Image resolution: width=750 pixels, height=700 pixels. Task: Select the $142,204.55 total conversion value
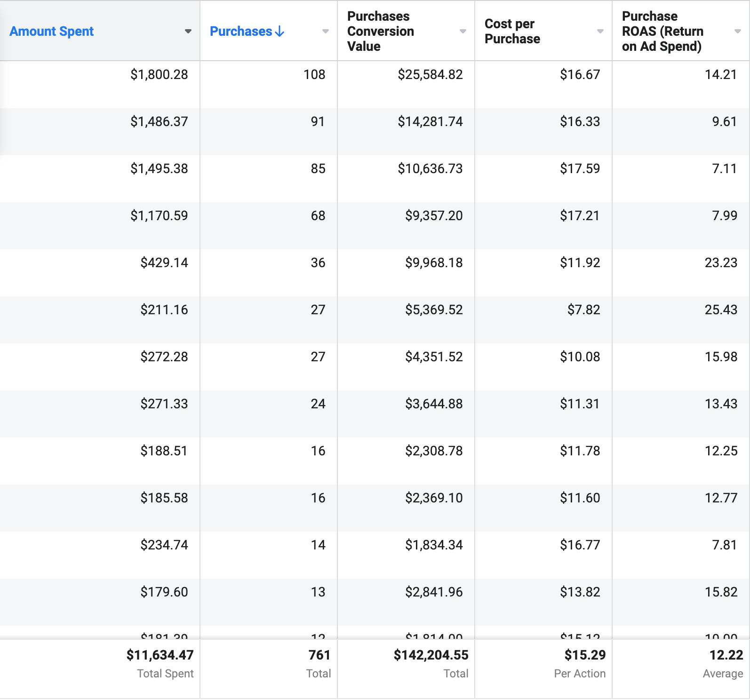pyautogui.click(x=431, y=655)
